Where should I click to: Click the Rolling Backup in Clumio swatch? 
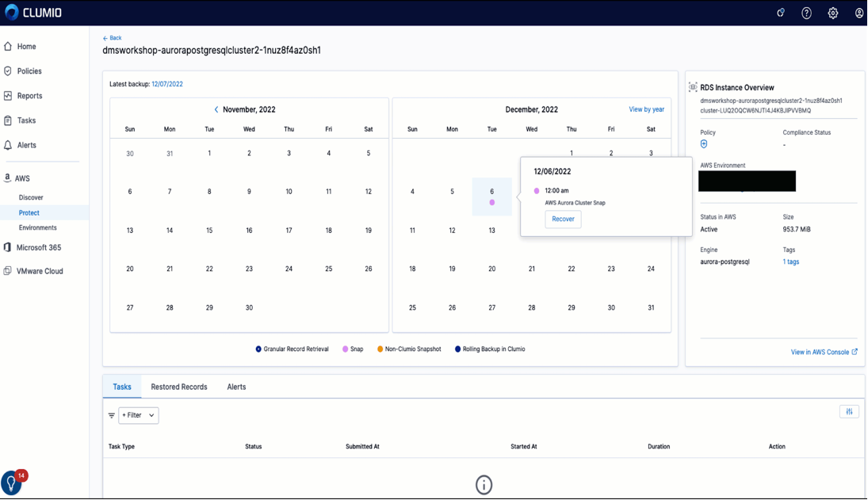457,349
